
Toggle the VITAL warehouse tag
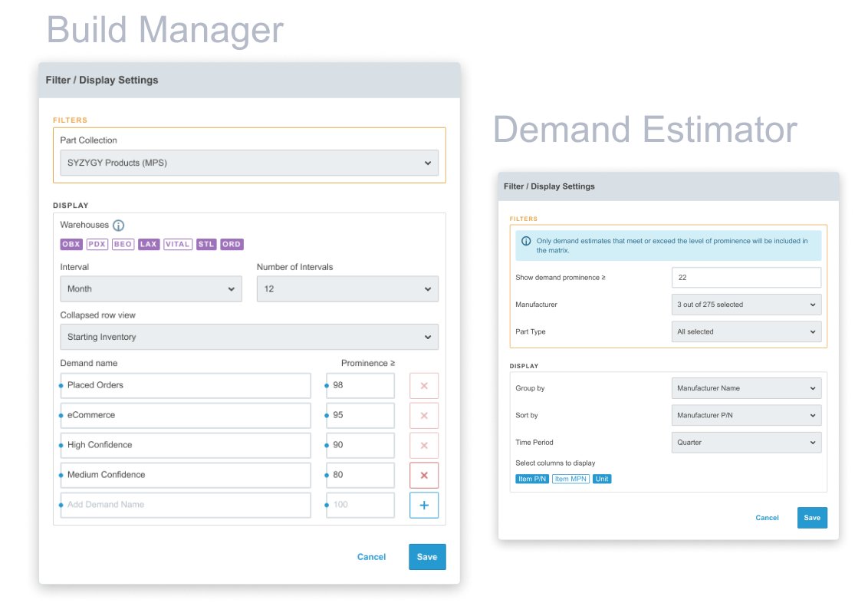[x=177, y=245]
